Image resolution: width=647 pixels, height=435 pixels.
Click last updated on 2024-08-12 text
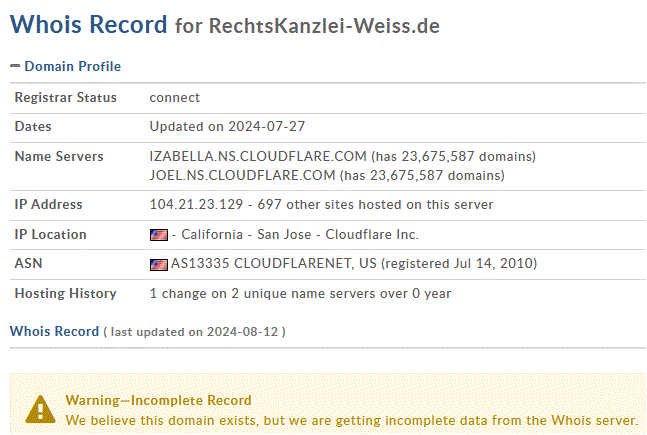(x=194, y=332)
